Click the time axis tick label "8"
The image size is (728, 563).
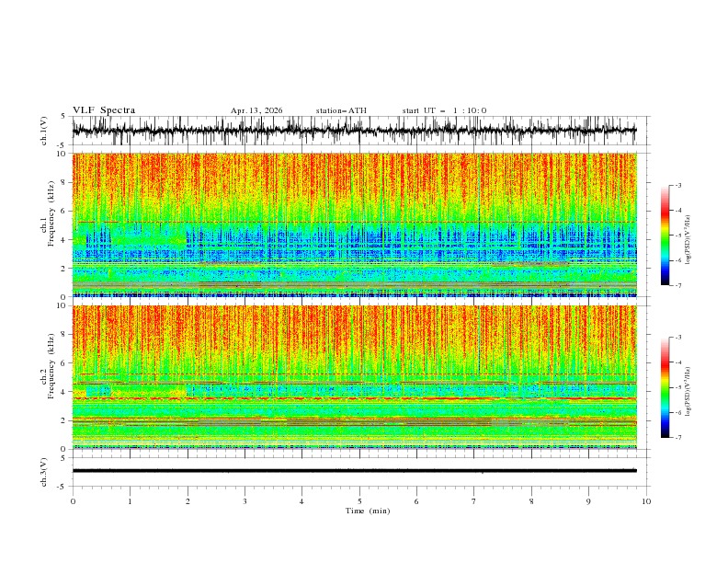coord(531,501)
